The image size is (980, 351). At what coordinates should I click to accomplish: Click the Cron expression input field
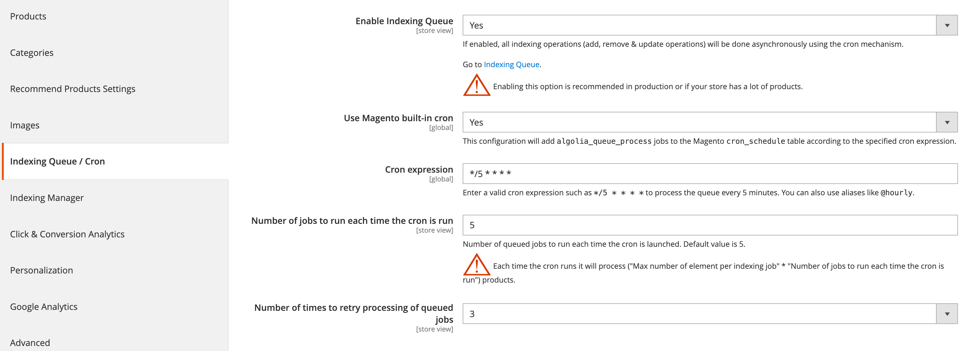tap(647, 173)
